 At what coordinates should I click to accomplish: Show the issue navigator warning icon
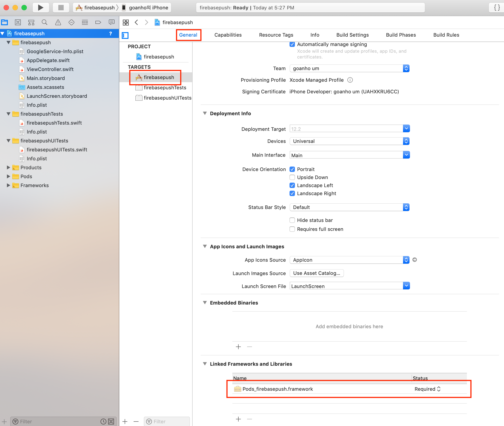click(58, 23)
